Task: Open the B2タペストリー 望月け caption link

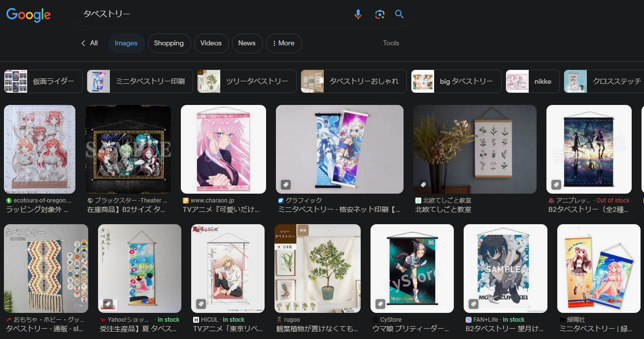Action: coord(505,329)
